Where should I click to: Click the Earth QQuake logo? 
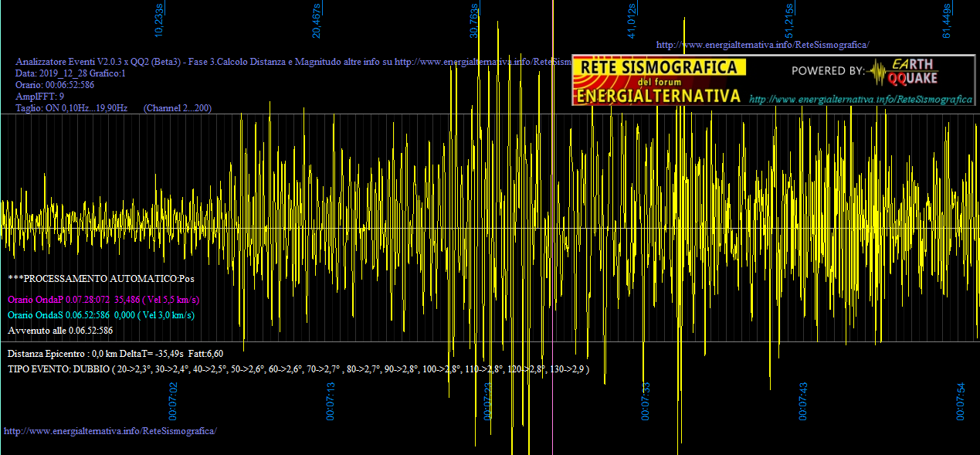pyautogui.click(x=904, y=72)
